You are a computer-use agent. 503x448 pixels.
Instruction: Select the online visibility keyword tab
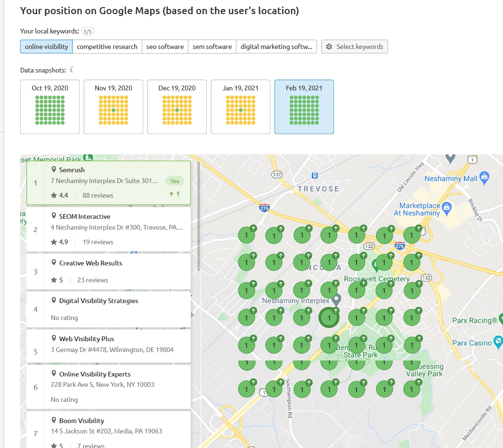(x=46, y=47)
